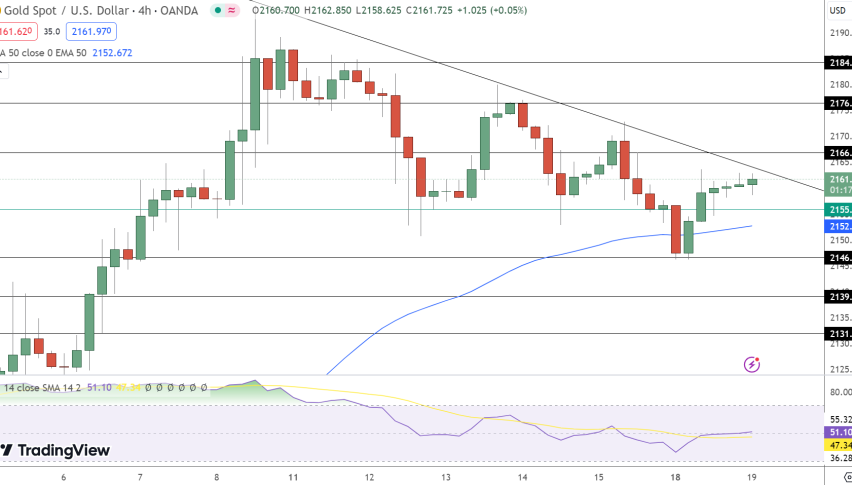Click the high value H2162.850

coord(328,10)
